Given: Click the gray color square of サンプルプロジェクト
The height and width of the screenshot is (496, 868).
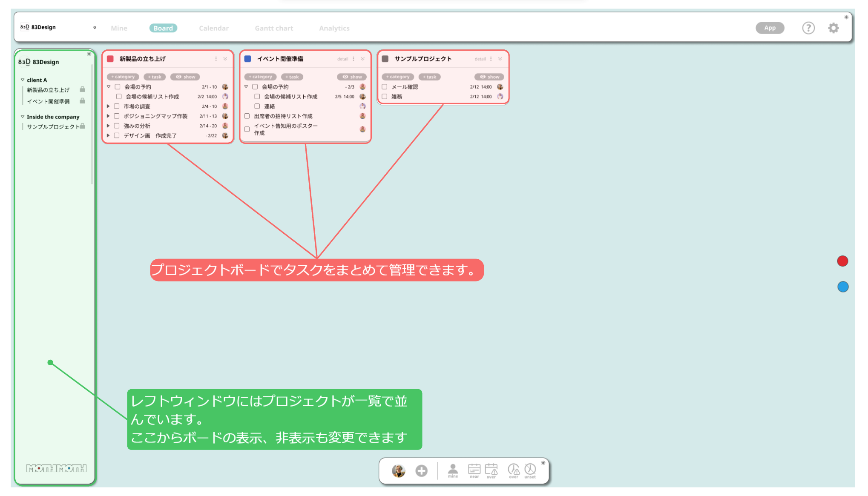Looking at the screenshot, I should tap(385, 59).
